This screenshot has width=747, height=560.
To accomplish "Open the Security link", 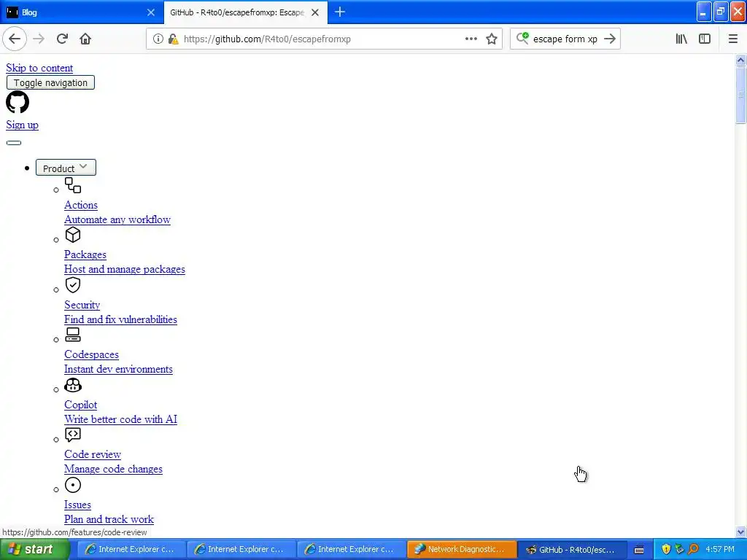I will (x=82, y=306).
